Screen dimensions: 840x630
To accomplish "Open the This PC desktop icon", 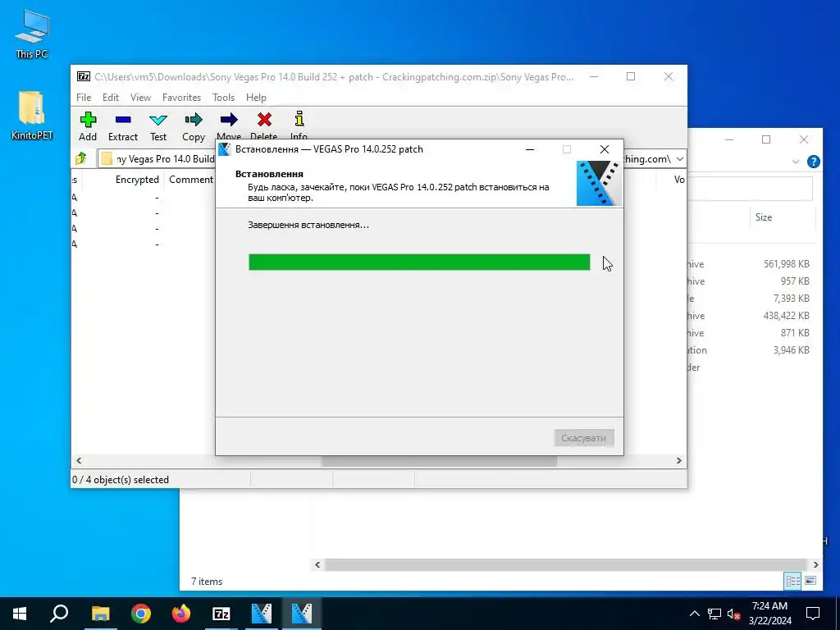I will tap(32, 33).
